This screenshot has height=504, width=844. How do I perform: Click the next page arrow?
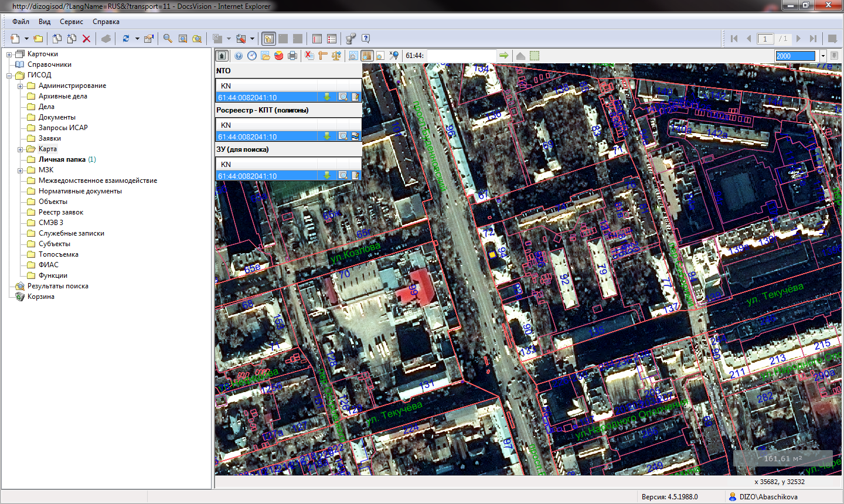tap(798, 39)
